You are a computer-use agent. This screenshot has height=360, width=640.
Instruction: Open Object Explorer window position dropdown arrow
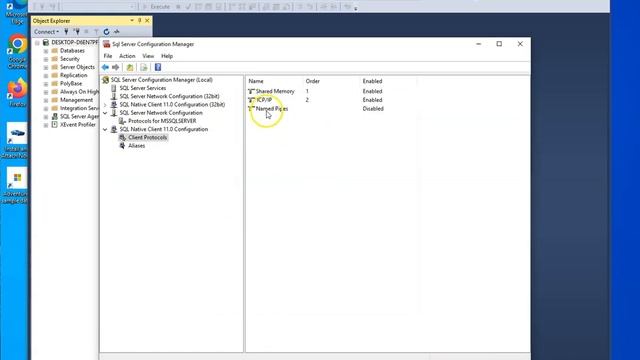[x=132, y=20]
